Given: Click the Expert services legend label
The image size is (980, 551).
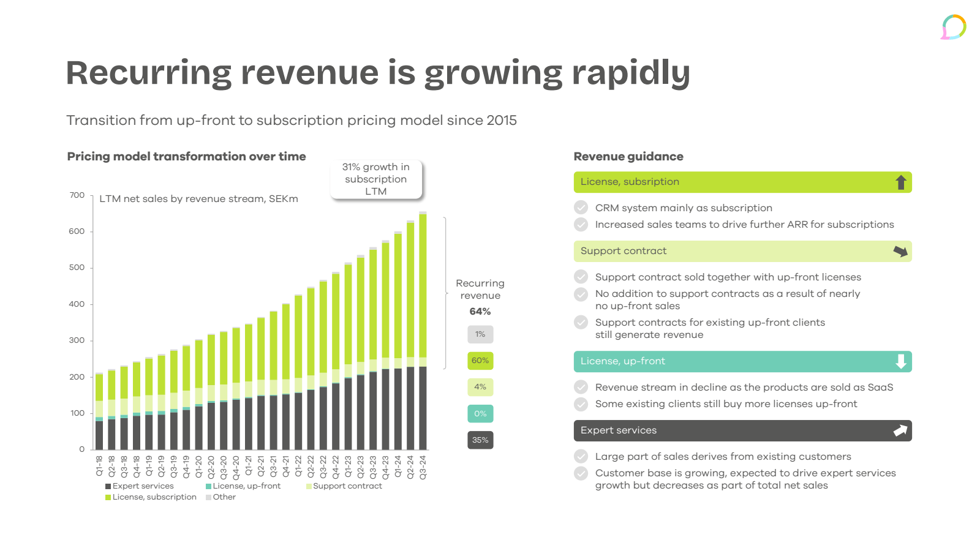Looking at the screenshot, I should point(143,486).
